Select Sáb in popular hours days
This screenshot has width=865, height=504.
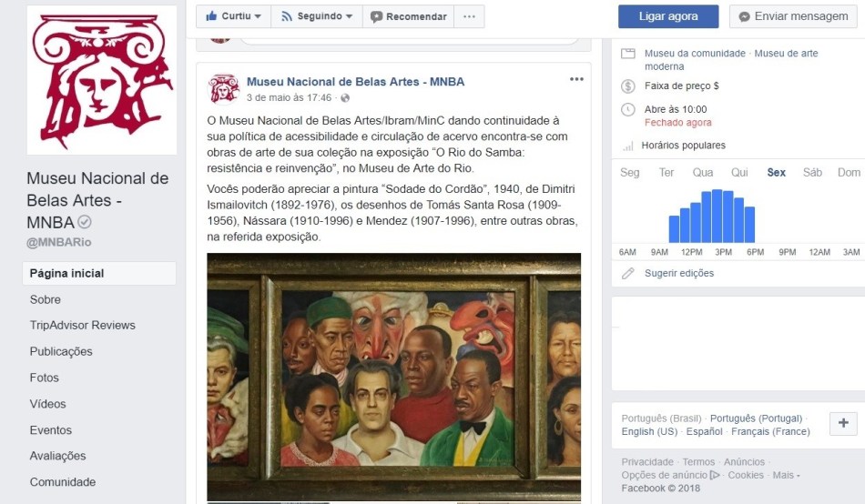pyautogui.click(x=812, y=173)
